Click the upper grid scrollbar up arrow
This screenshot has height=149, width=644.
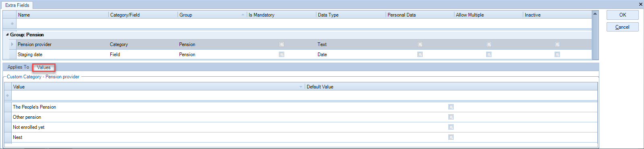pyautogui.click(x=595, y=14)
